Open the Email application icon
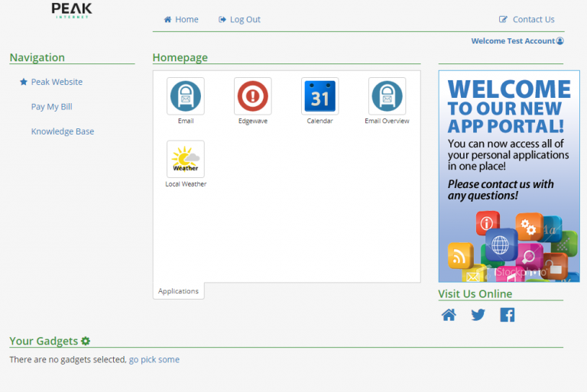The image size is (587, 392). 186,96
